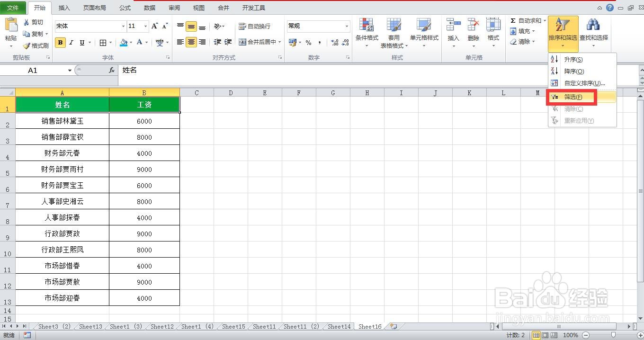This screenshot has height=340, width=644.
Task: Select the AutoSum (自动求和) function
Action: pyautogui.click(x=525, y=20)
